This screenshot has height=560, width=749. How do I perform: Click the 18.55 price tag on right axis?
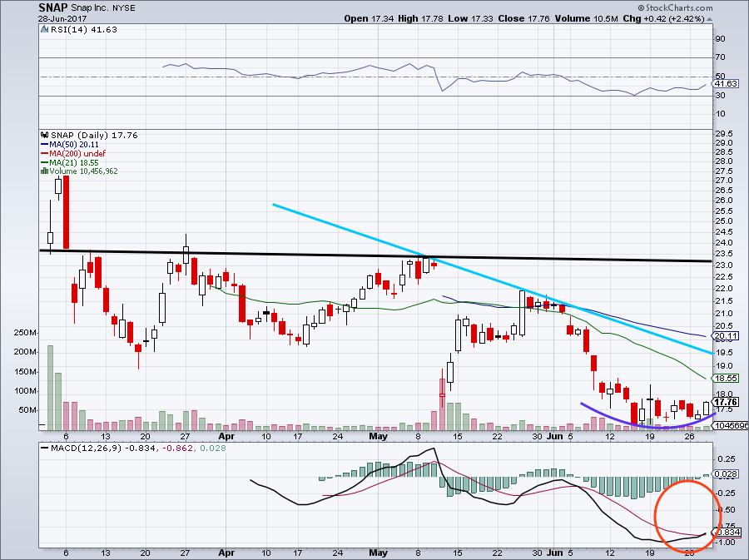coord(726,378)
